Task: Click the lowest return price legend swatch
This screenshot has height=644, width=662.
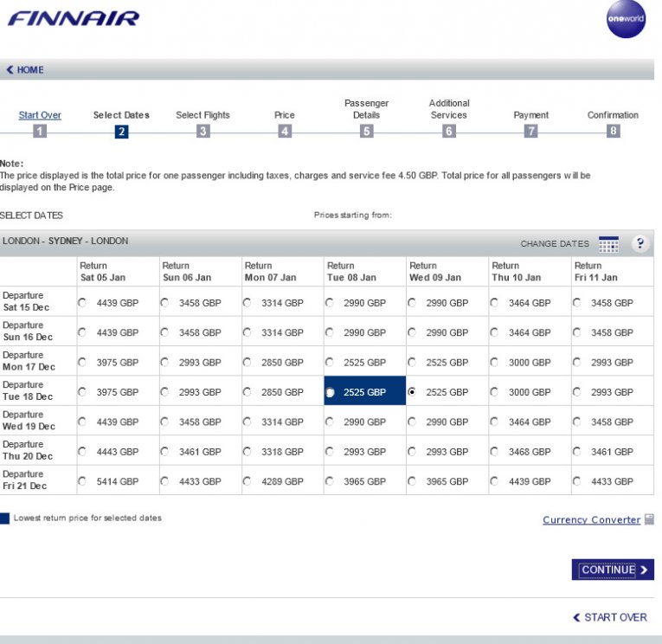Action: [x=5, y=518]
